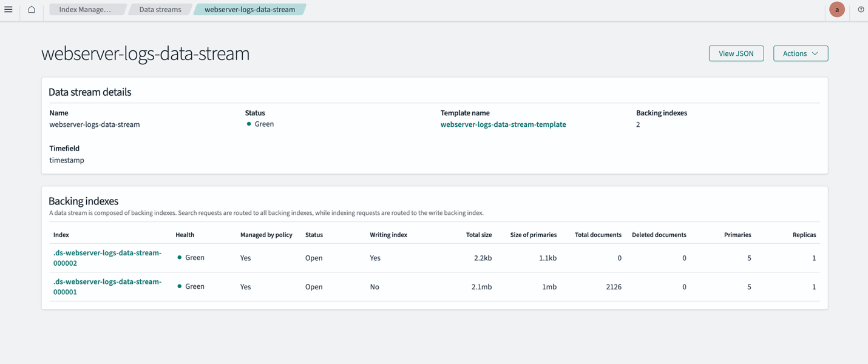
Task: Click the Health column header
Action: click(185, 235)
